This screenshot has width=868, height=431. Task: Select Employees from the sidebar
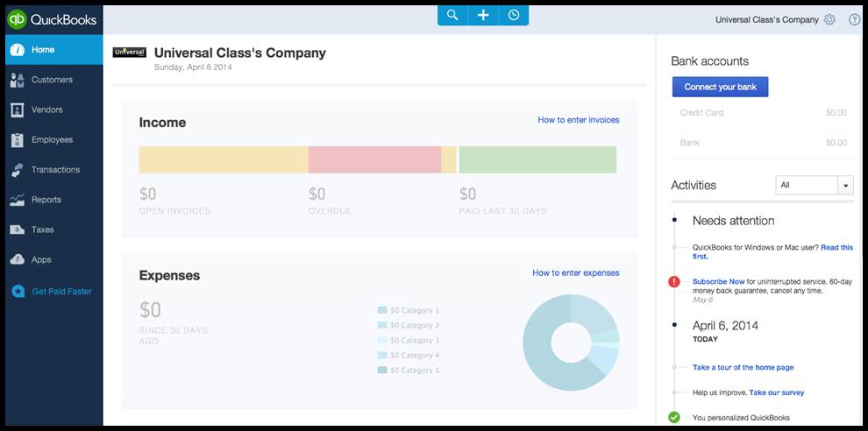[x=54, y=140]
